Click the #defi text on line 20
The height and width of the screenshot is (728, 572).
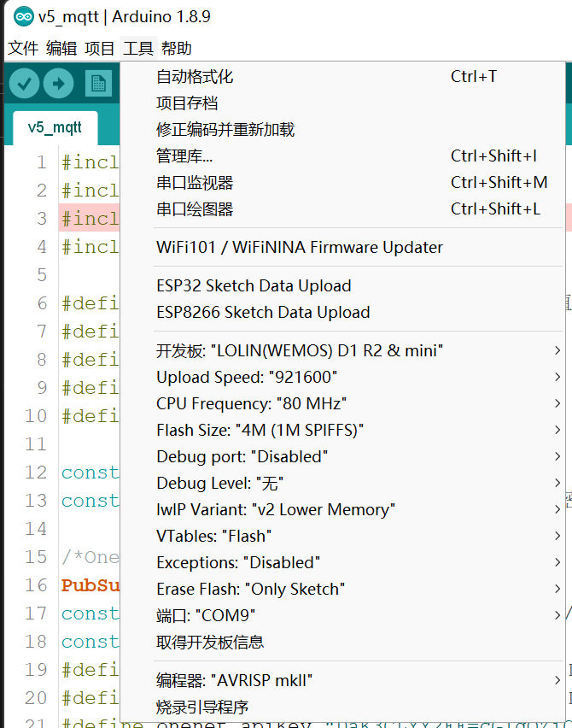pos(90,698)
